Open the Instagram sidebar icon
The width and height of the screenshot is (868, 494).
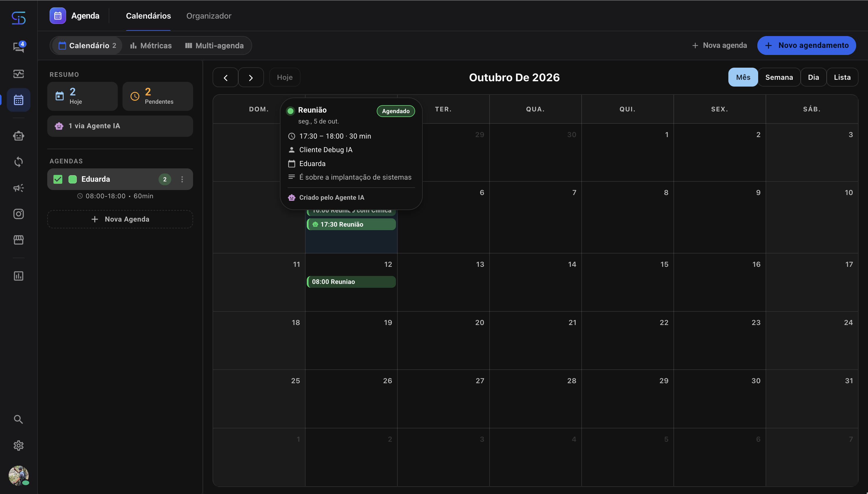tap(19, 214)
